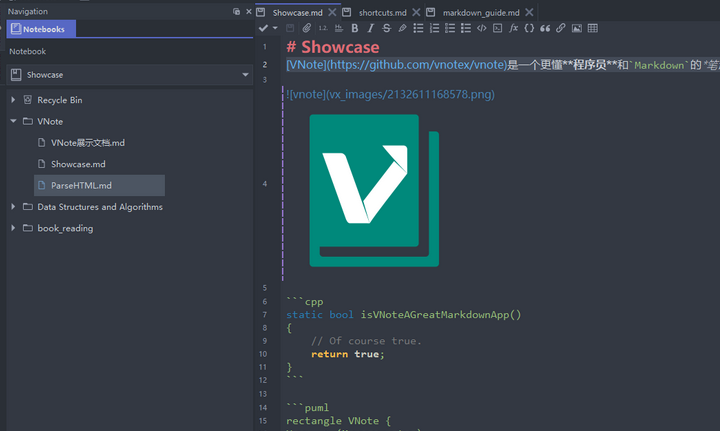Close the shortcuts.md tab
This screenshot has width=720, height=431.
coord(416,12)
